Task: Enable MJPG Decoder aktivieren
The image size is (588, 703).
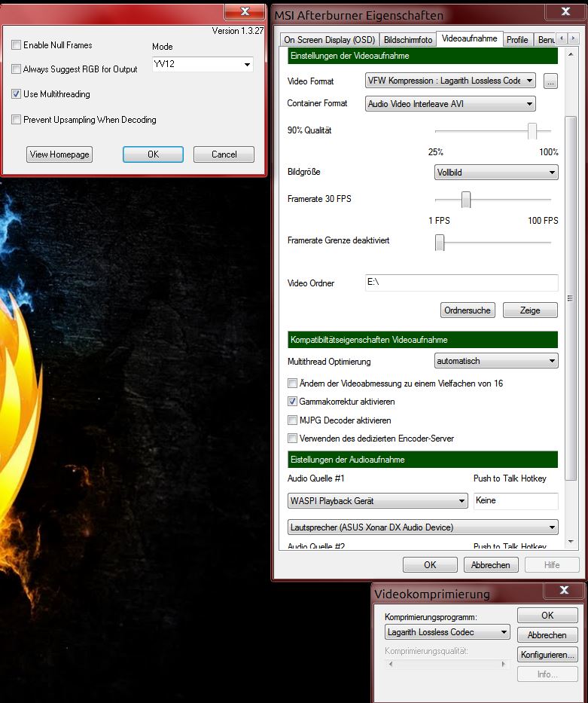Action: click(292, 420)
